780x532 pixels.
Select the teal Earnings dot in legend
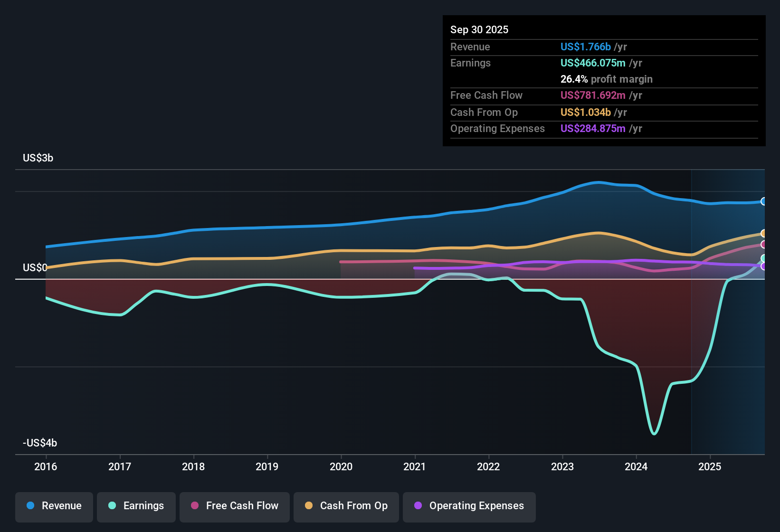click(112, 506)
